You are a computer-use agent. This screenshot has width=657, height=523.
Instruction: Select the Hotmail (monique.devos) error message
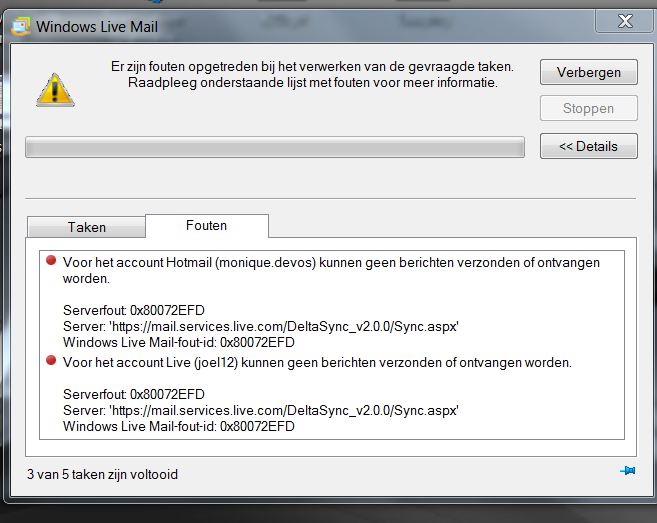click(331, 270)
